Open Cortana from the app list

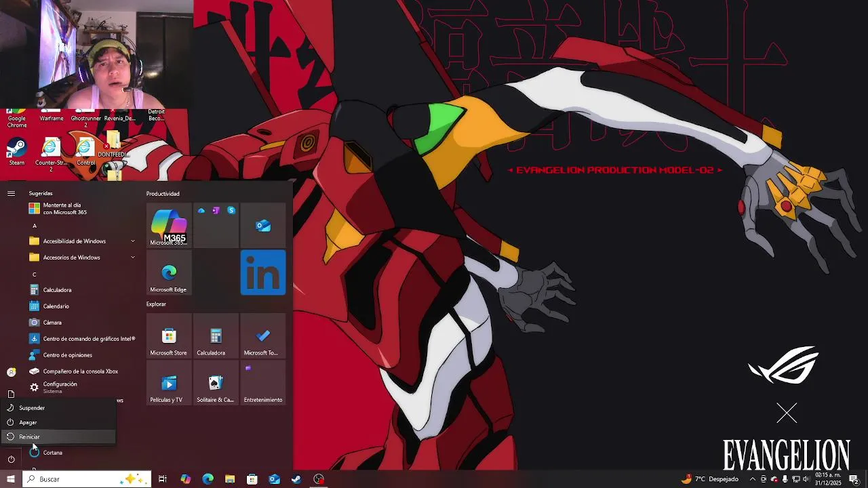coord(83,453)
